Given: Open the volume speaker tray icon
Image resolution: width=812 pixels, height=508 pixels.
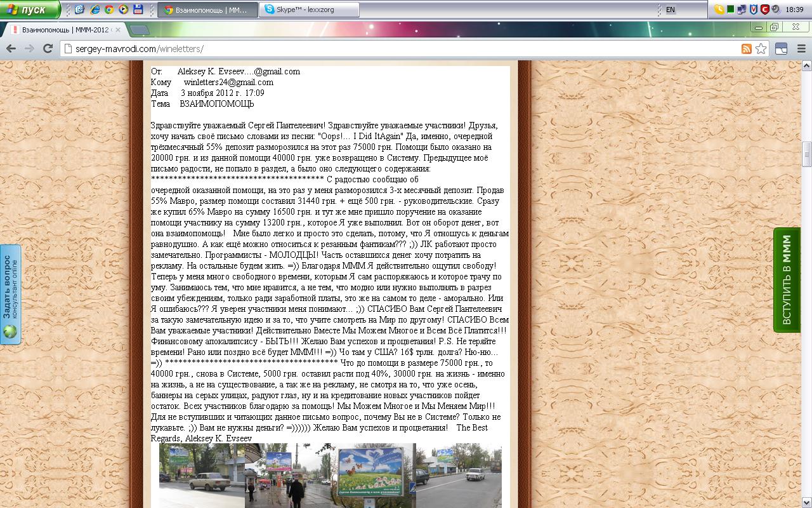Looking at the screenshot, I should [775, 10].
